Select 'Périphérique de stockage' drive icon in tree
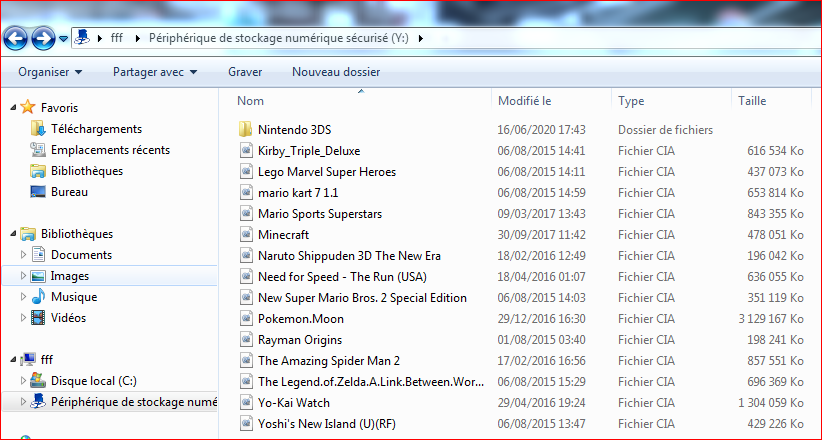Image resolution: width=822 pixels, height=440 pixels. tap(38, 402)
